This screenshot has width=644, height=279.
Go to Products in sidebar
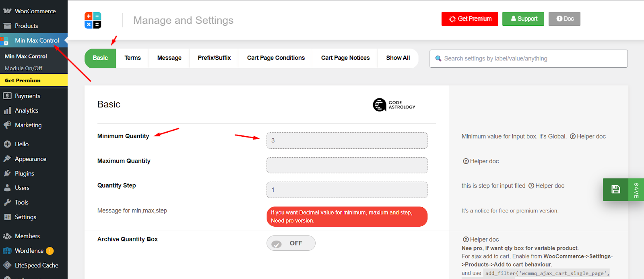click(x=34, y=26)
